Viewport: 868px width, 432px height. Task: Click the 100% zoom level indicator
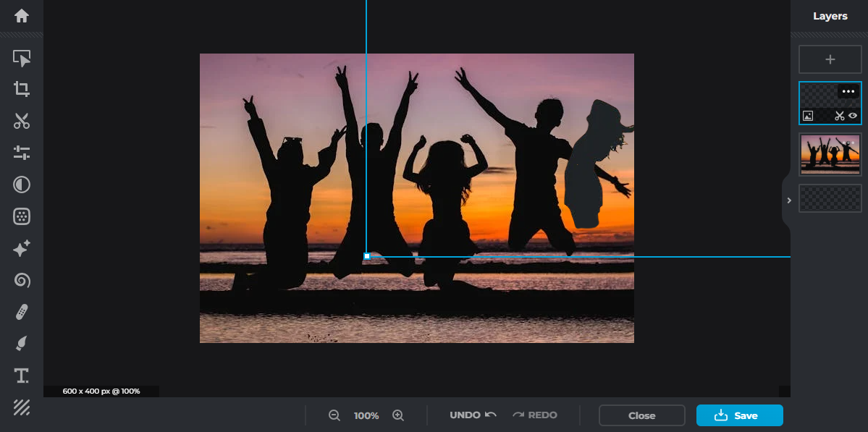click(366, 415)
